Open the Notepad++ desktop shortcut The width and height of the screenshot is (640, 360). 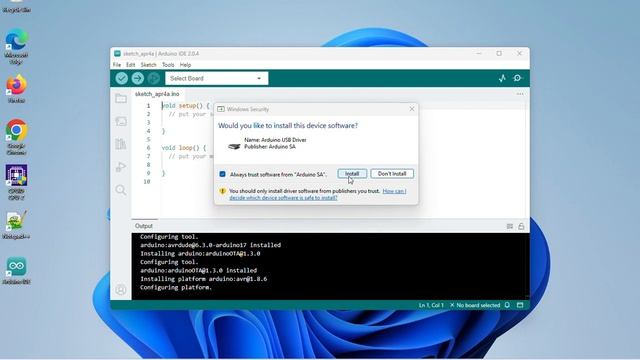tap(16, 224)
